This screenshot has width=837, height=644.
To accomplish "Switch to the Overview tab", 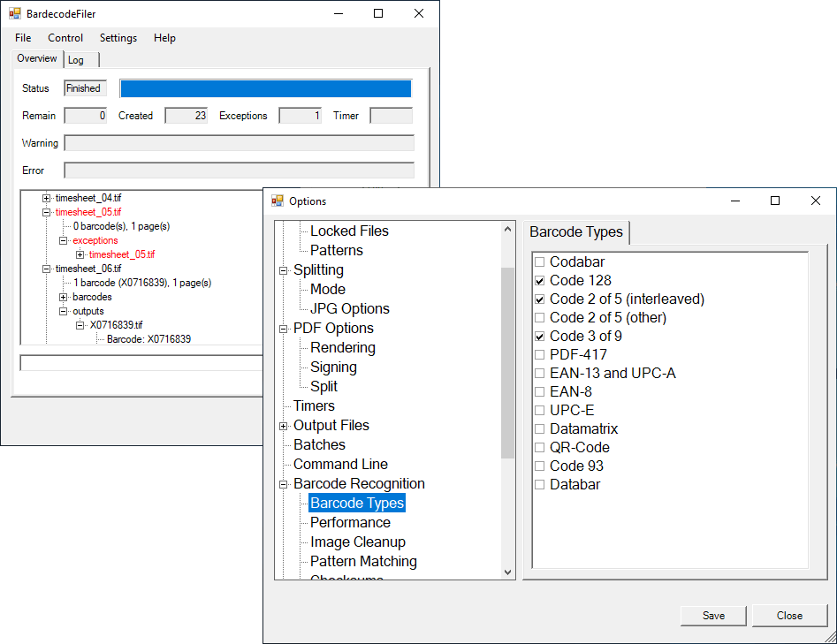I will tap(37, 58).
